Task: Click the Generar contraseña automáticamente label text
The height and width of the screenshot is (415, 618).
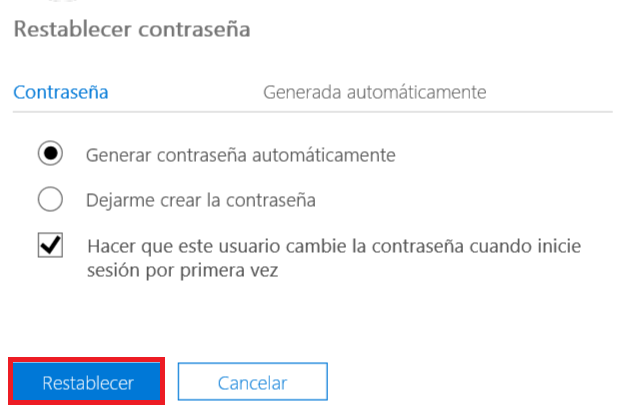Action: [241, 155]
